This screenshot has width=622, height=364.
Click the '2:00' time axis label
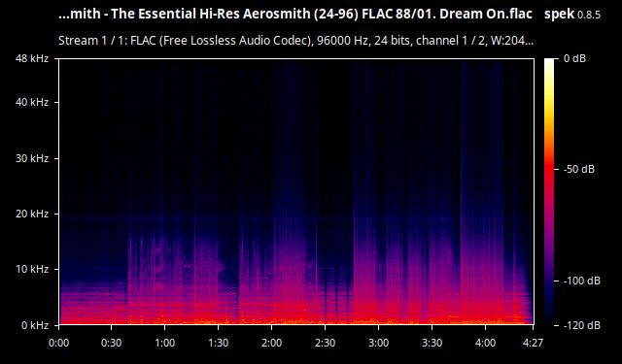272,343
